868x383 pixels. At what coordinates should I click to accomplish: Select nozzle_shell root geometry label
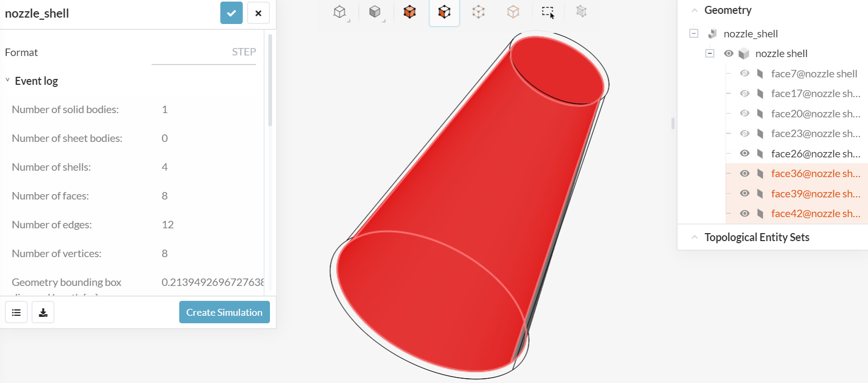tap(751, 34)
